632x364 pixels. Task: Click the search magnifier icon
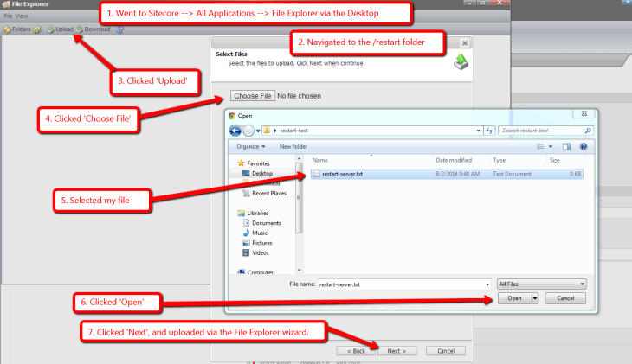click(588, 131)
